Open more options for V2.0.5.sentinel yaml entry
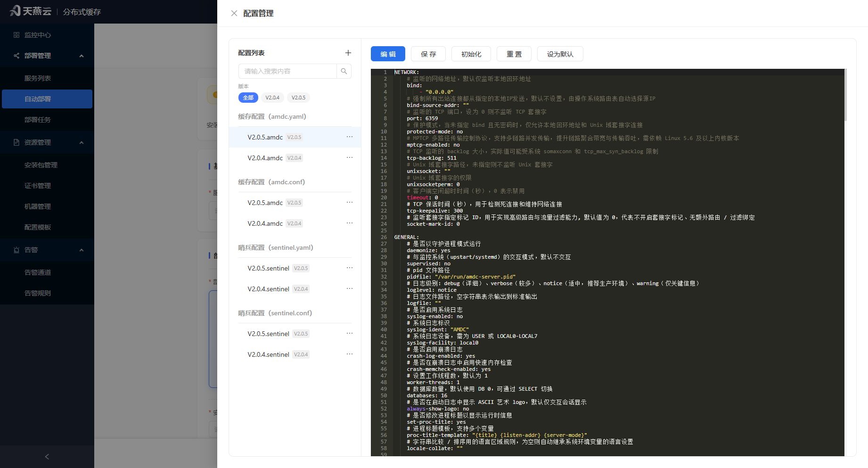 pyautogui.click(x=349, y=268)
